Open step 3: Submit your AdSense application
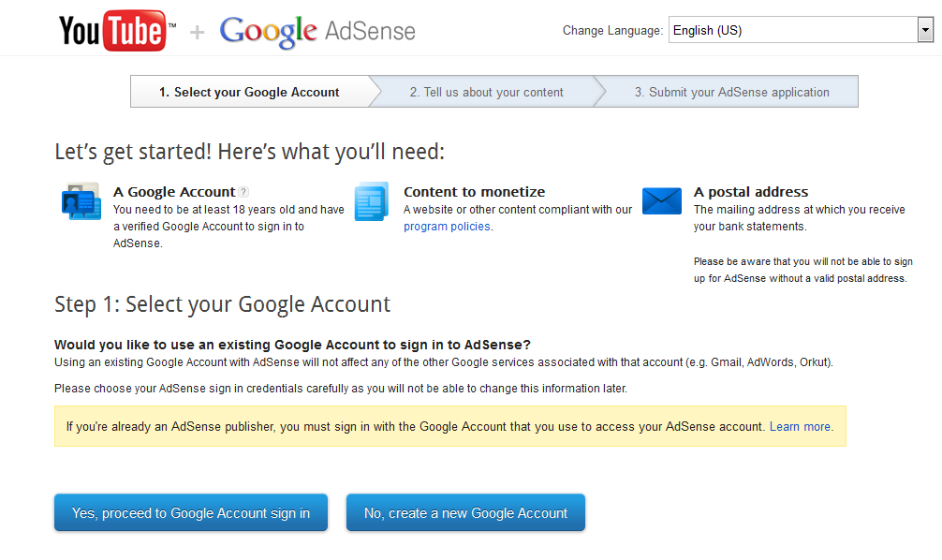942x560 pixels. 730,91
